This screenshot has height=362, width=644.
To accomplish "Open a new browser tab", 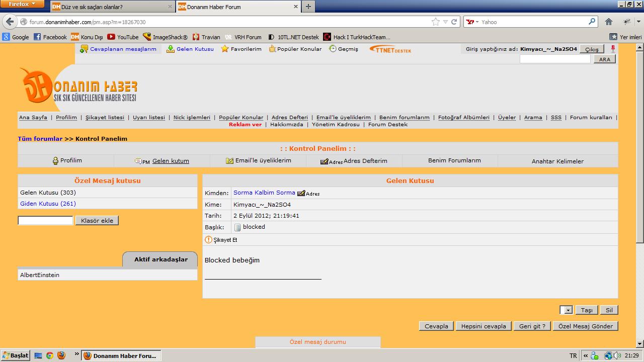I will (x=308, y=7).
